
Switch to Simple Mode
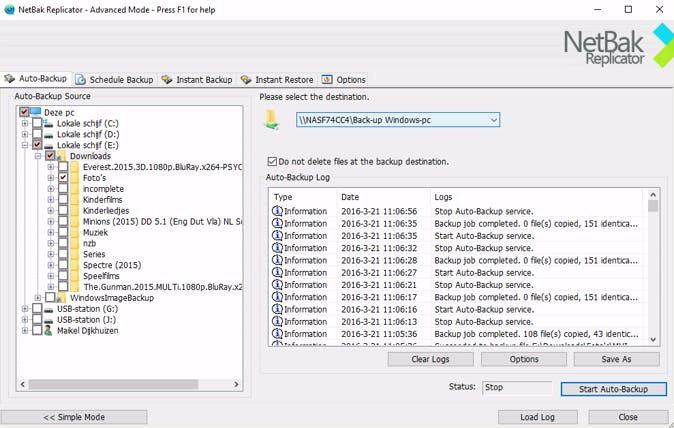pyautogui.click(x=74, y=417)
